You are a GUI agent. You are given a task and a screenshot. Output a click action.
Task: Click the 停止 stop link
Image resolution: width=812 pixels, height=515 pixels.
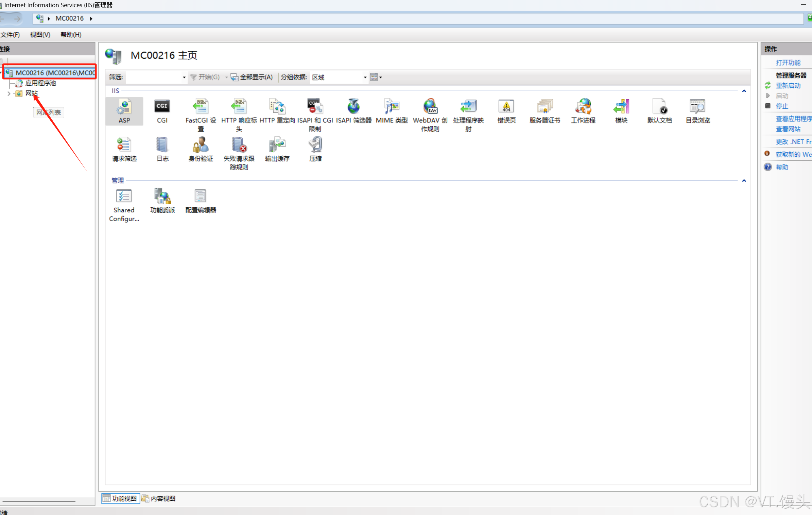[x=781, y=106]
